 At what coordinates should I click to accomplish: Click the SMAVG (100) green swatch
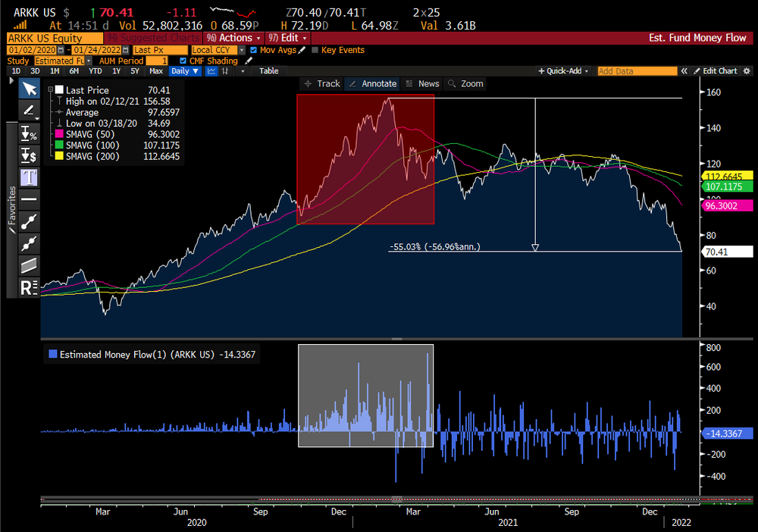click(x=59, y=145)
